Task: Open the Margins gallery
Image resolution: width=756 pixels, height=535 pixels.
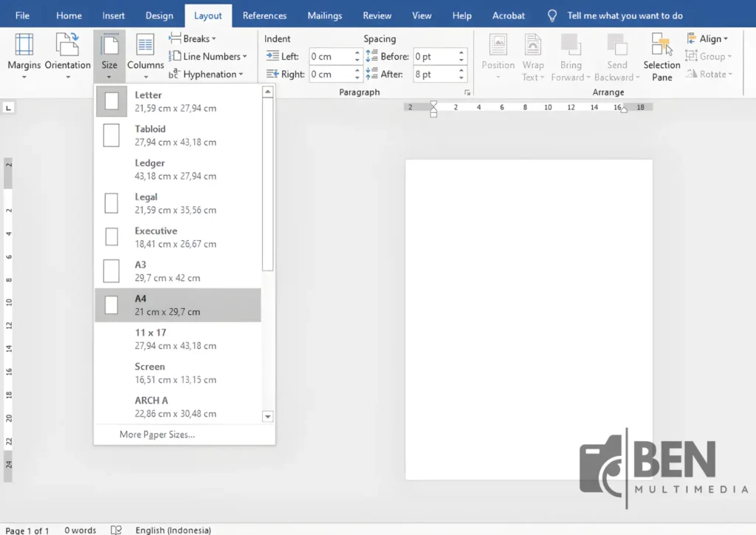Action: click(x=24, y=55)
